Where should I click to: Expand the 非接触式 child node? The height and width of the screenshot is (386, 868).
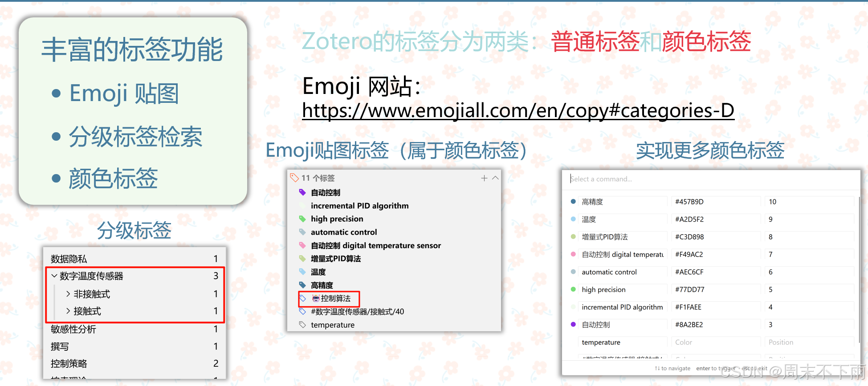pos(68,294)
